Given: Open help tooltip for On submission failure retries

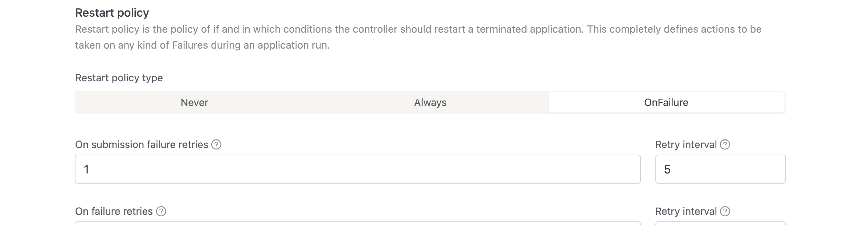Looking at the screenshot, I should coord(216,144).
